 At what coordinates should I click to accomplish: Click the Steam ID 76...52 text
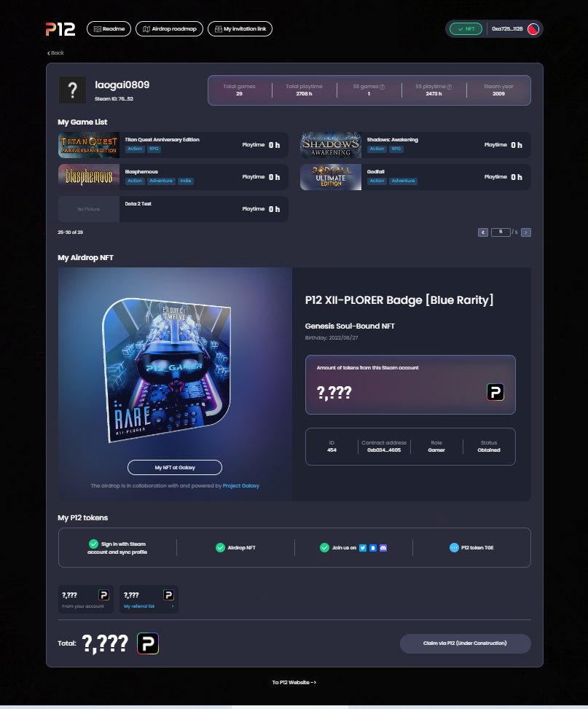(114, 99)
